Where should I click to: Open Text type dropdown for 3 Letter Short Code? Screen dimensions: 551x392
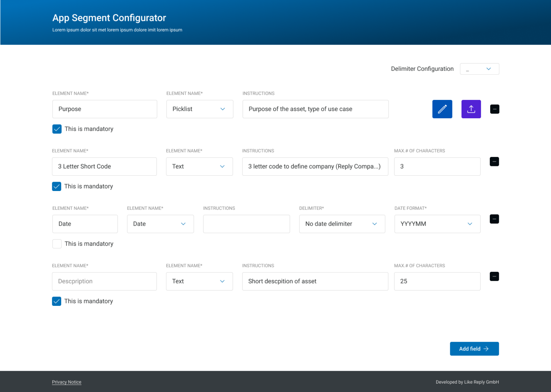(x=199, y=166)
